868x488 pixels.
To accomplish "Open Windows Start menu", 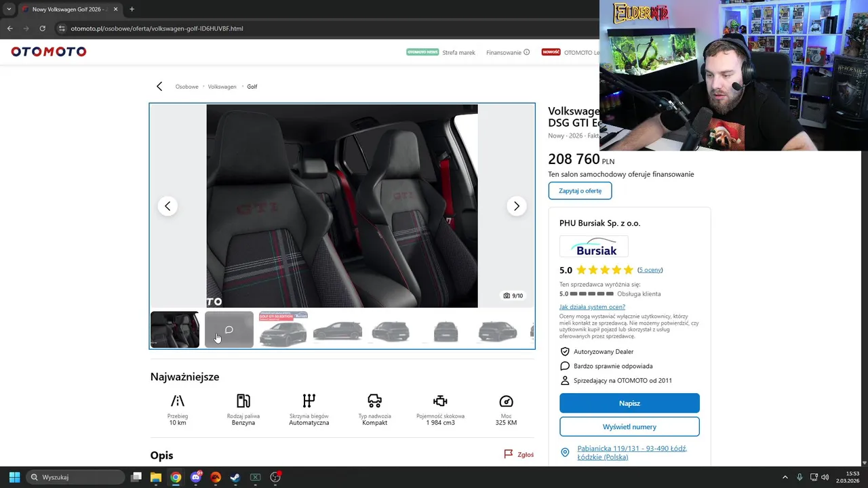I will click(x=14, y=477).
